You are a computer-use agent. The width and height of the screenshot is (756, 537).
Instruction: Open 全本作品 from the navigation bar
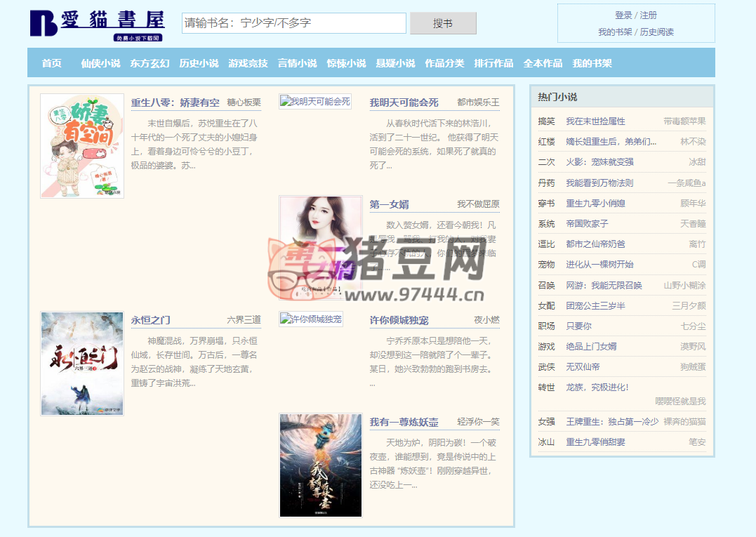click(x=543, y=63)
